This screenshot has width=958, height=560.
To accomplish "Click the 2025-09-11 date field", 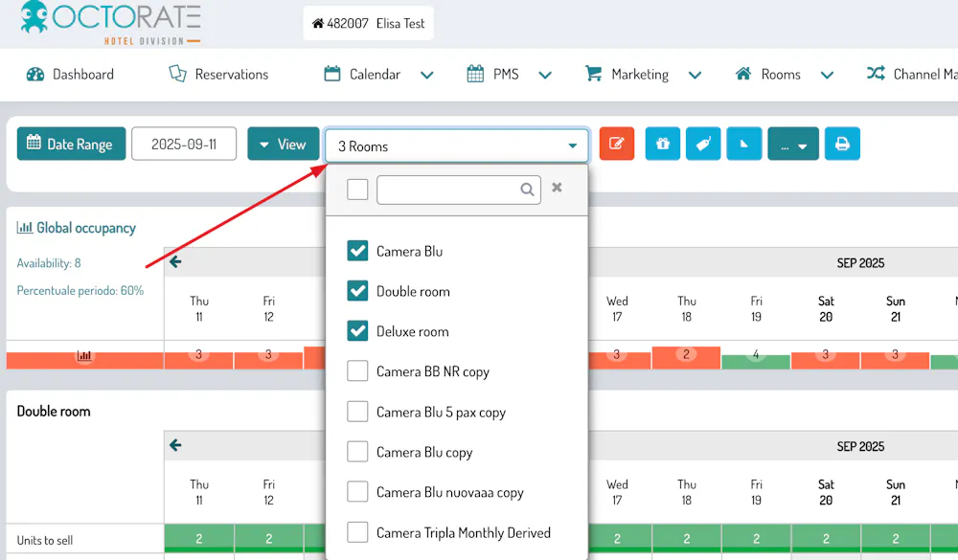I will pos(184,144).
